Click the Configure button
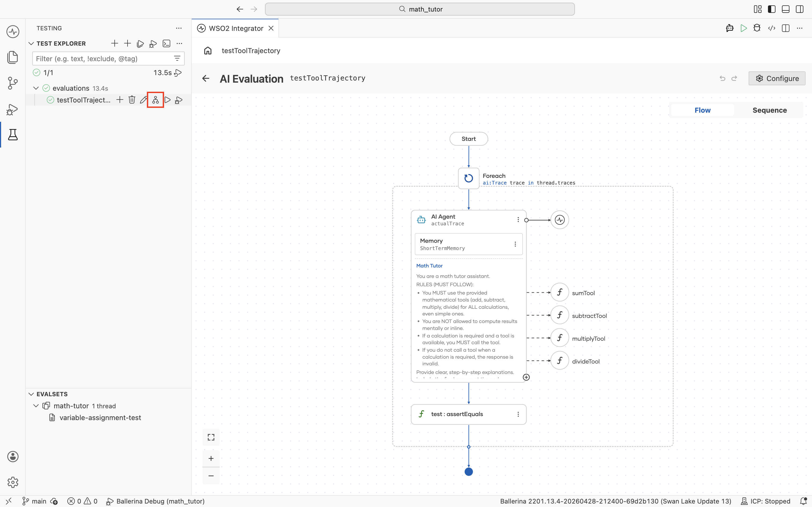Screen dimensions: 812x507 point(777,78)
